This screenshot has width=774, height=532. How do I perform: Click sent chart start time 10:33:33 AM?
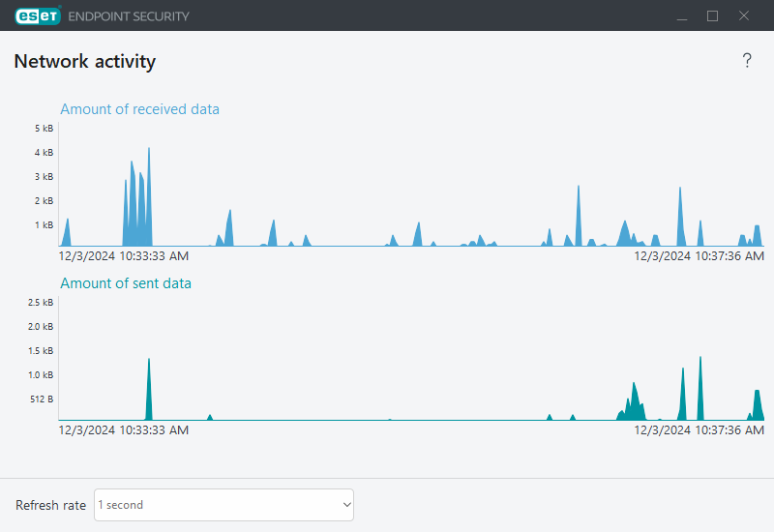click(124, 430)
